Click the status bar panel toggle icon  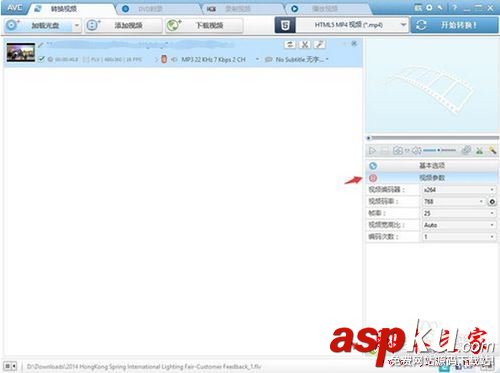click(x=10, y=366)
